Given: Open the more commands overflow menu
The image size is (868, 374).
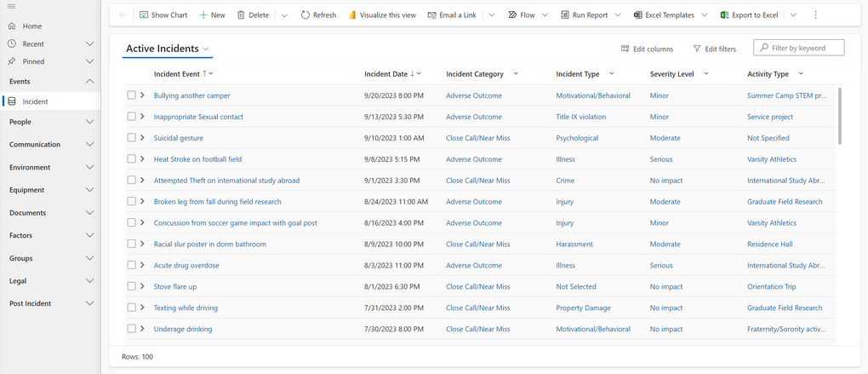Looking at the screenshot, I should point(815,15).
